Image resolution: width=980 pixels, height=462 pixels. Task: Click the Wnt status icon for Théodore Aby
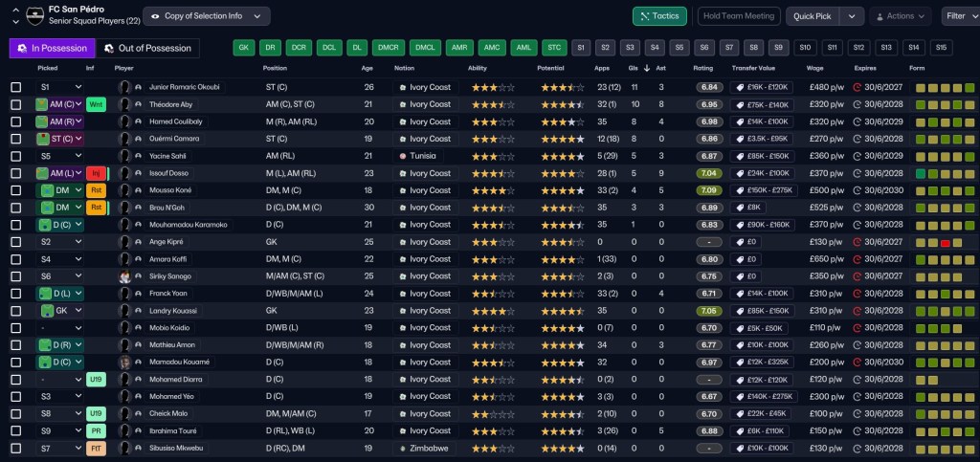click(x=96, y=105)
